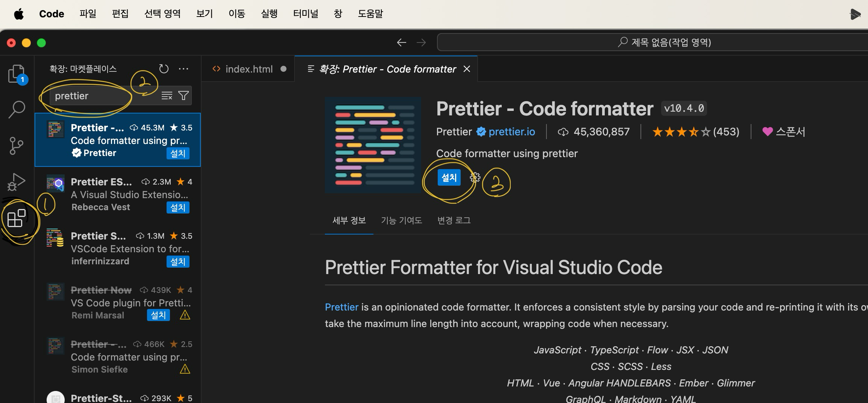The height and width of the screenshot is (403, 868).
Task: Switch to the 세부 정보 tab
Action: pyautogui.click(x=349, y=220)
